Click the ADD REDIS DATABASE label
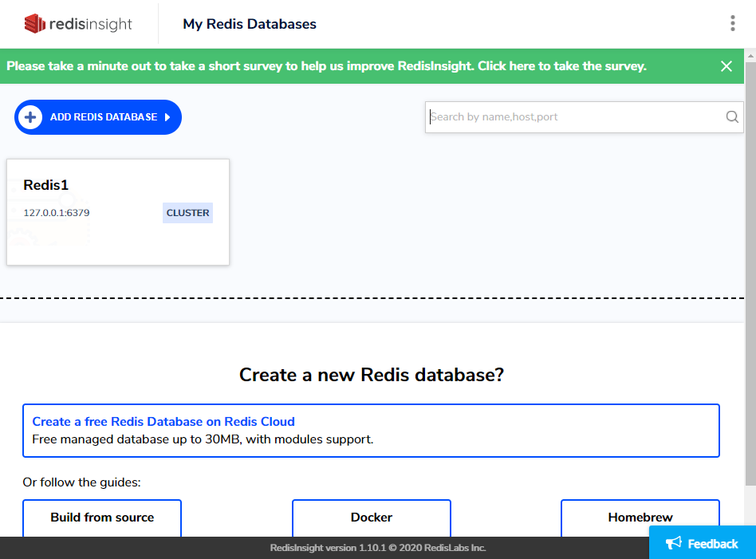 [x=104, y=117]
